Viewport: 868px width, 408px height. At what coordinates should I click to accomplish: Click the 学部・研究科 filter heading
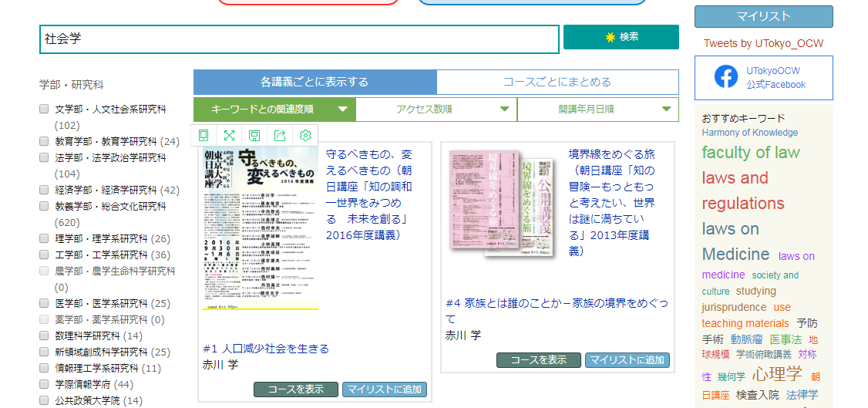pyautogui.click(x=72, y=86)
